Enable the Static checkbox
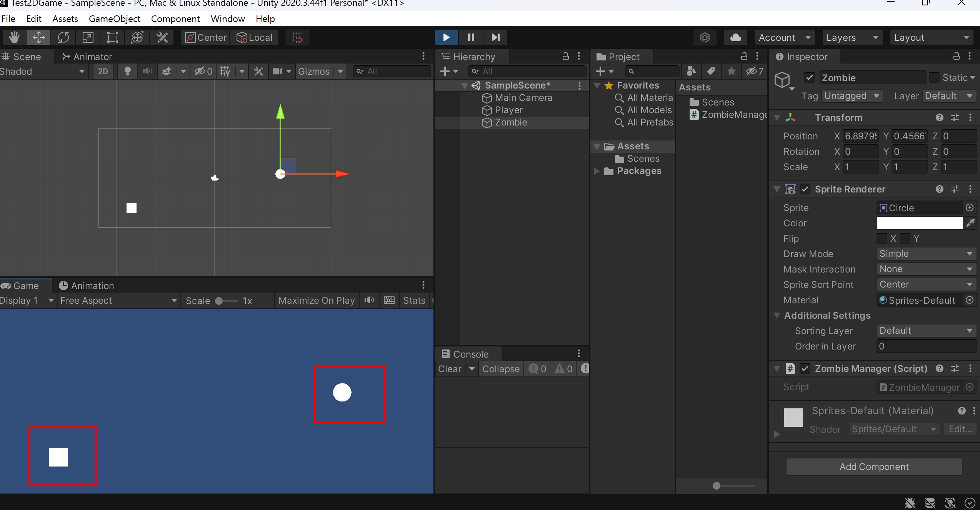Image resolution: width=980 pixels, height=510 pixels. [934, 78]
